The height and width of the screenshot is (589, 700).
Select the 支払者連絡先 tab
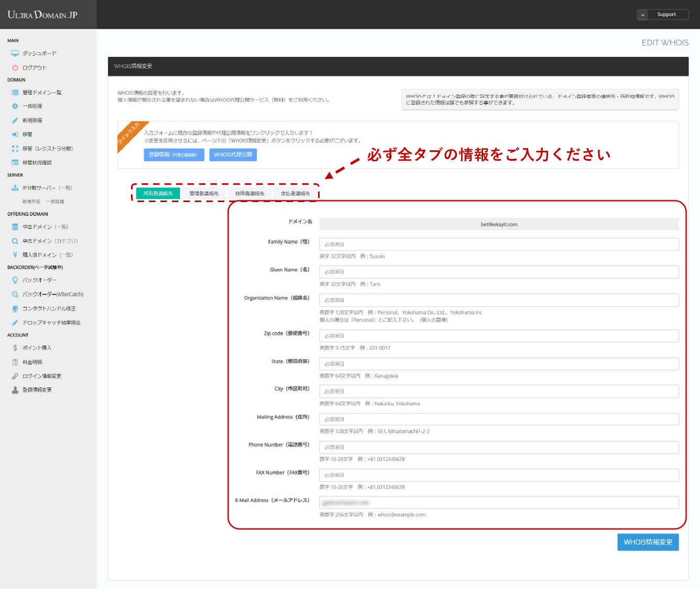pos(295,194)
